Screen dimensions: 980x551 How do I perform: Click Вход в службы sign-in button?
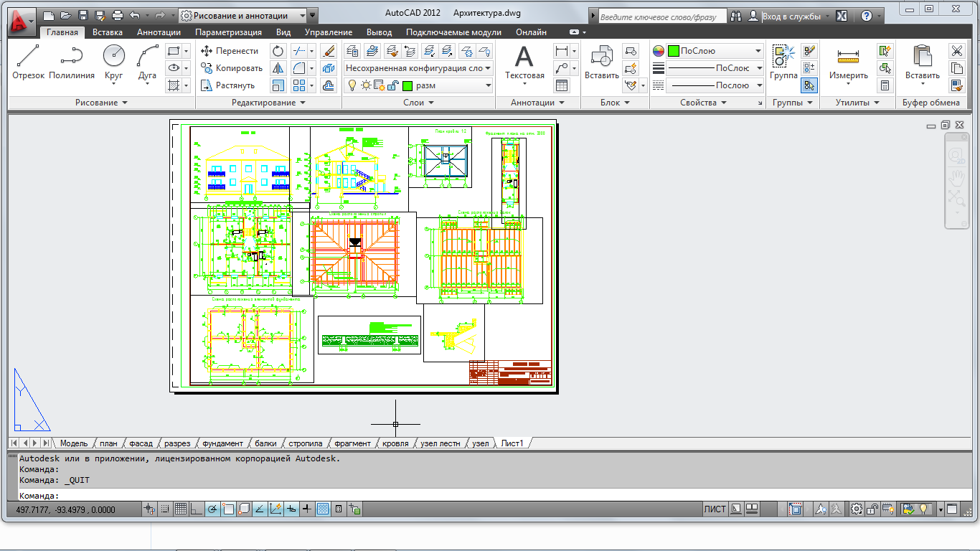[x=791, y=16]
